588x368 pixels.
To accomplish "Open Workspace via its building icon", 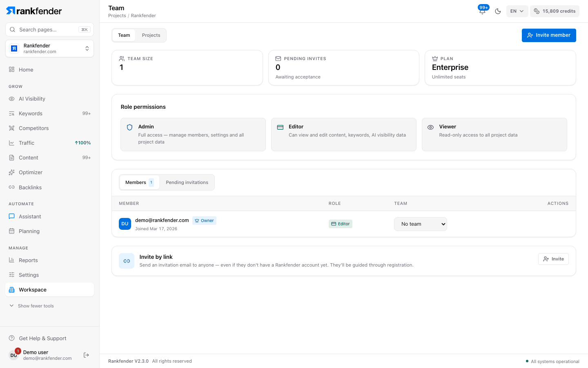I will coord(11,289).
